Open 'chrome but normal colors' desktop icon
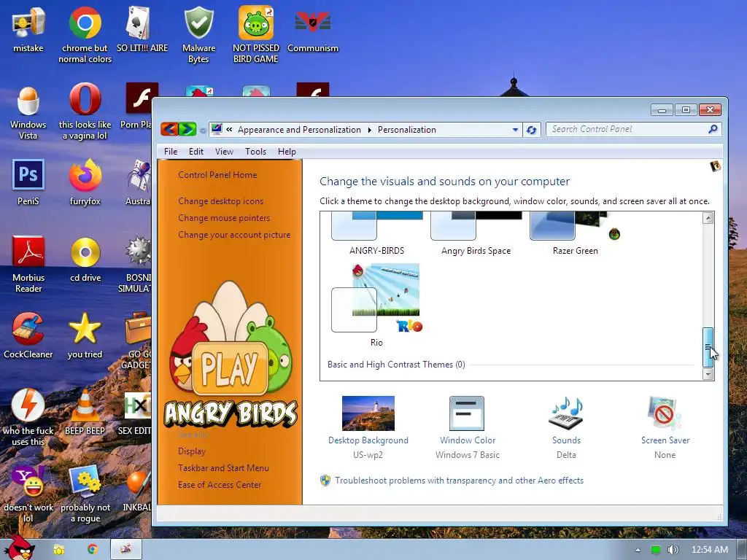Screen dimensions: 747x560 pos(85,34)
